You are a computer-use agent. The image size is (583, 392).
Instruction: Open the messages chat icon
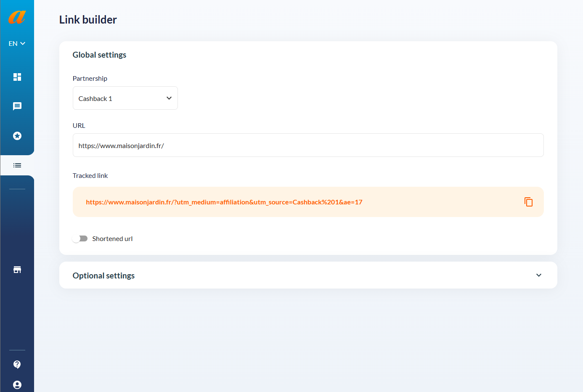17,106
